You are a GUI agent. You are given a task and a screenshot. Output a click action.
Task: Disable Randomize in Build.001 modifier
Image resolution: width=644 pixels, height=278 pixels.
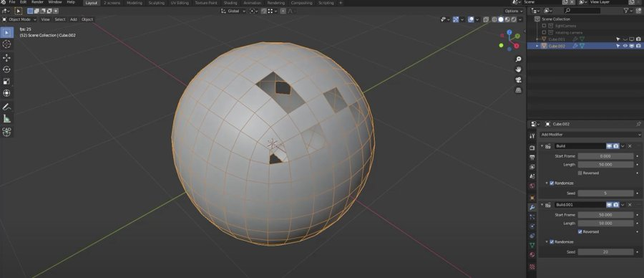552,241
